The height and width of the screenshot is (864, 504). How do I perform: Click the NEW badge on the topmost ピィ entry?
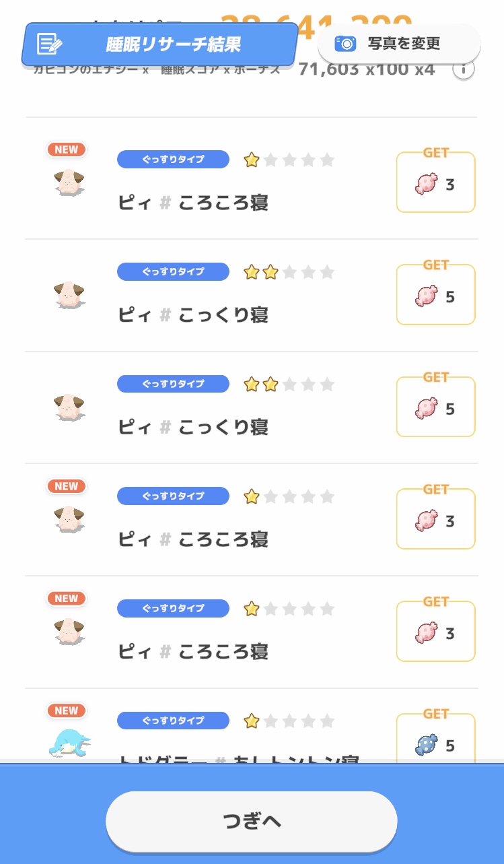click(67, 149)
